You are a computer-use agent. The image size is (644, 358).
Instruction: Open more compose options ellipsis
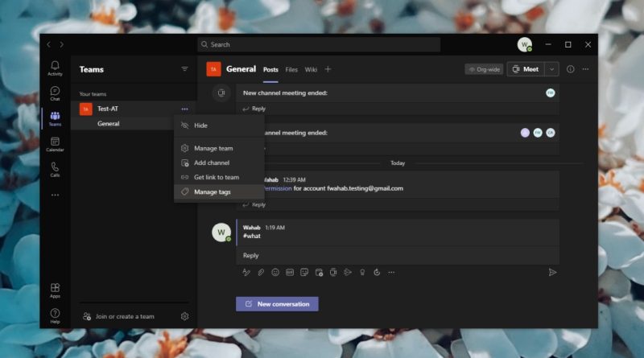(x=391, y=272)
